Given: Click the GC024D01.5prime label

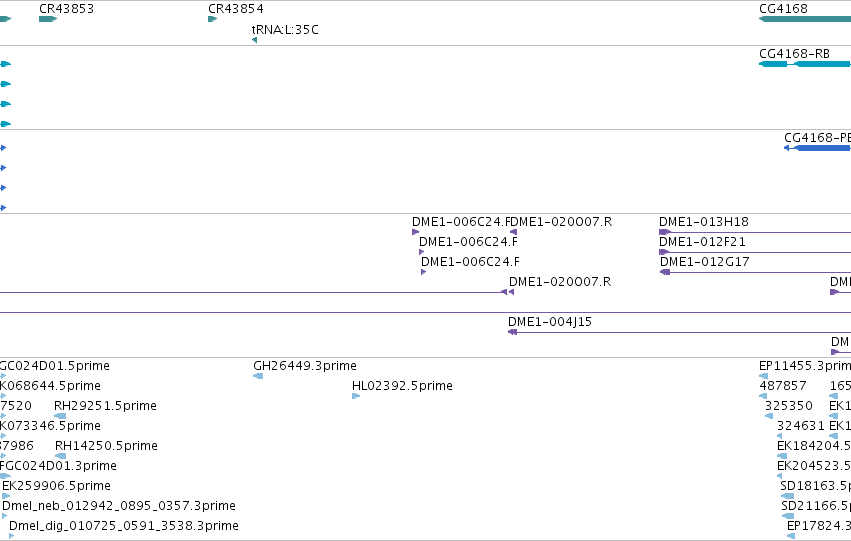Looking at the screenshot, I should tap(54, 366).
